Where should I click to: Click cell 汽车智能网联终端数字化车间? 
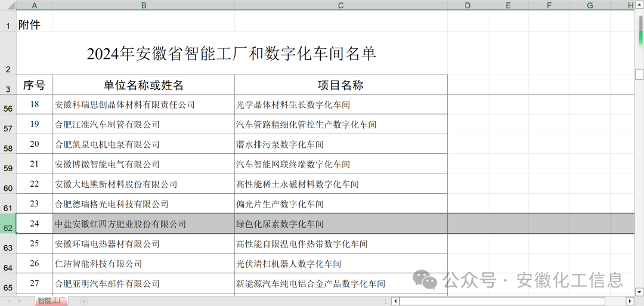click(341, 164)
